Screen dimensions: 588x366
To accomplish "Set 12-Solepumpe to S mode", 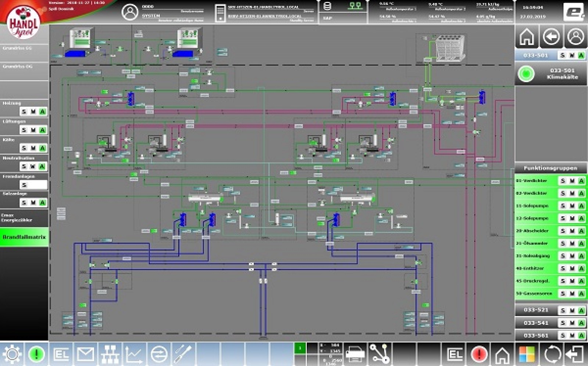I will coord(563,218).
